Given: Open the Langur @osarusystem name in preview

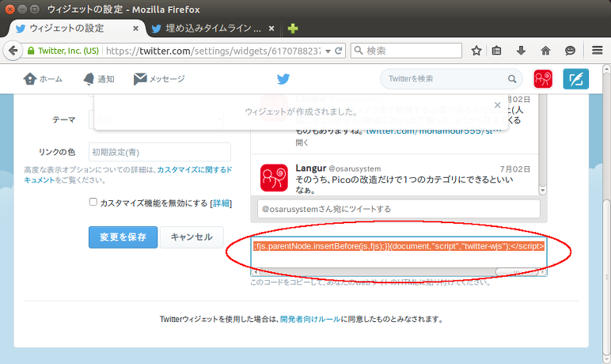Looking at the screenshot, I should [338, 168].
